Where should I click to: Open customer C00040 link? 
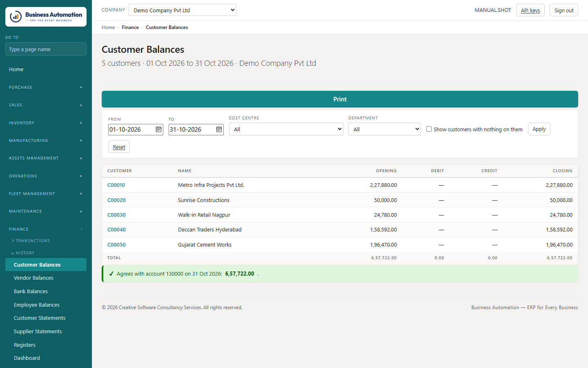click(x=116, y=230)
